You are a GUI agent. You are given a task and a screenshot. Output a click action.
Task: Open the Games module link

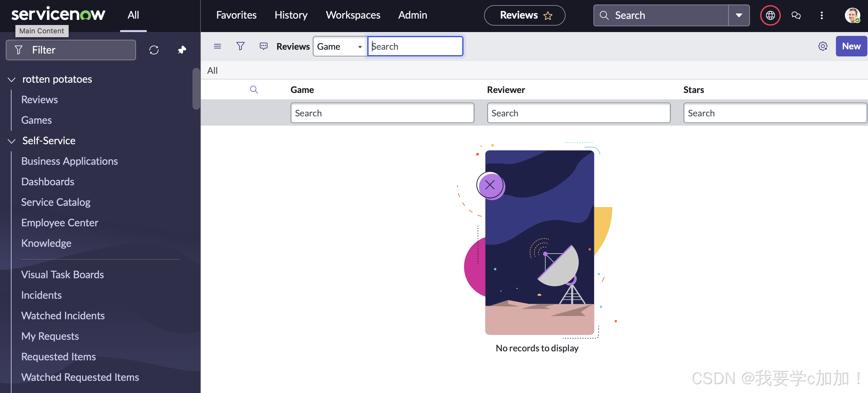pyautogui.click(x=36, y=120)
